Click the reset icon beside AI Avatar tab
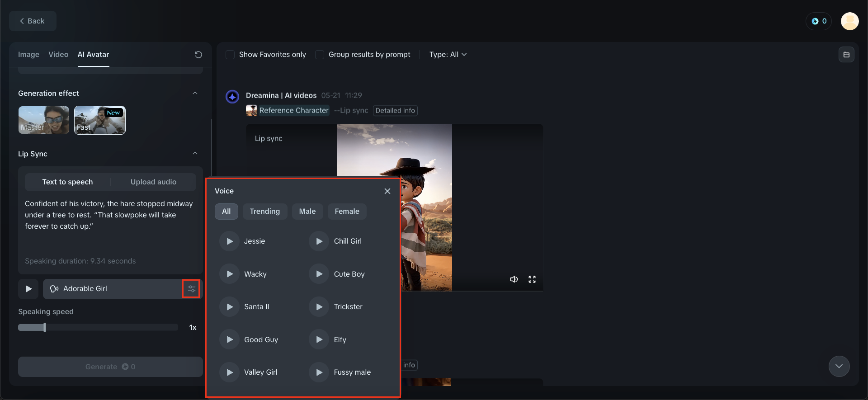Screen dimensions: 868x400 coord(198,55)
